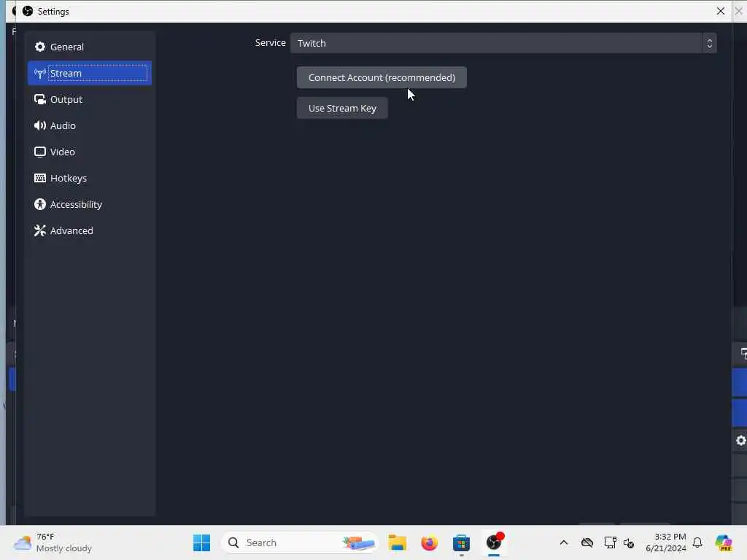Click the Audio speaker icon
Image resolution: width=747 pixels, height=560 pixels.
point(40,125)
